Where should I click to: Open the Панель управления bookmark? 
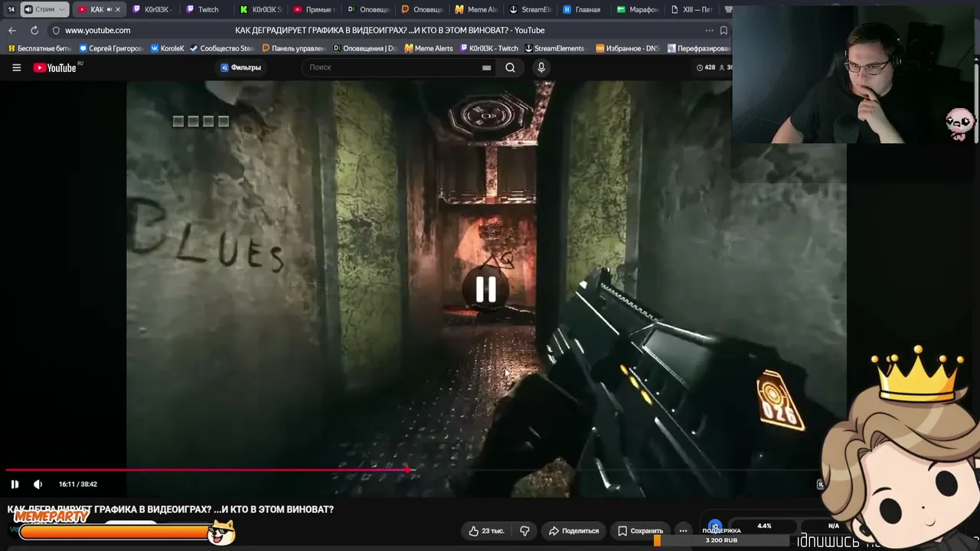point(293,48)
